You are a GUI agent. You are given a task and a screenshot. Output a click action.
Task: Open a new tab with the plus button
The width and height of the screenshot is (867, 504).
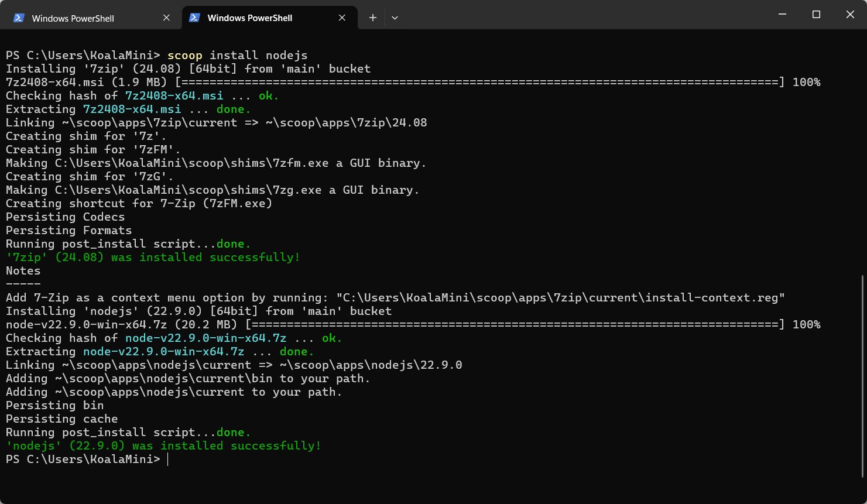click(x=372, y=18)
